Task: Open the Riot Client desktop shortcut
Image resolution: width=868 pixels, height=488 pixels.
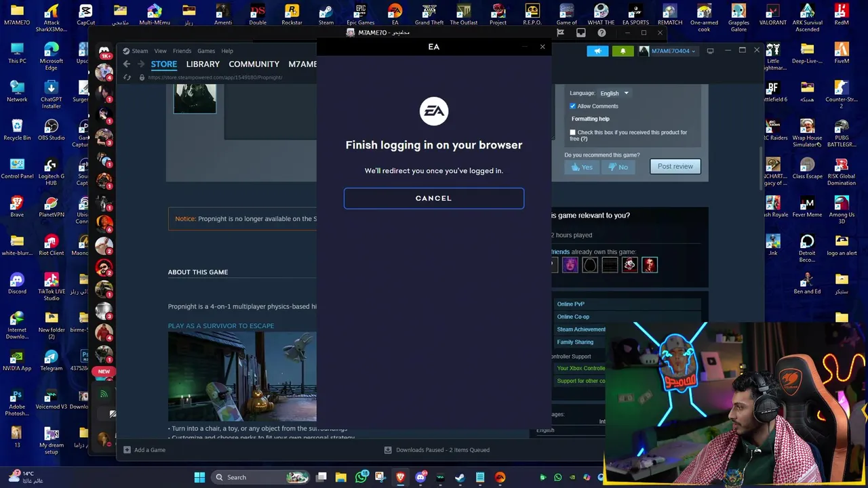Action: (x=52, y=245)
